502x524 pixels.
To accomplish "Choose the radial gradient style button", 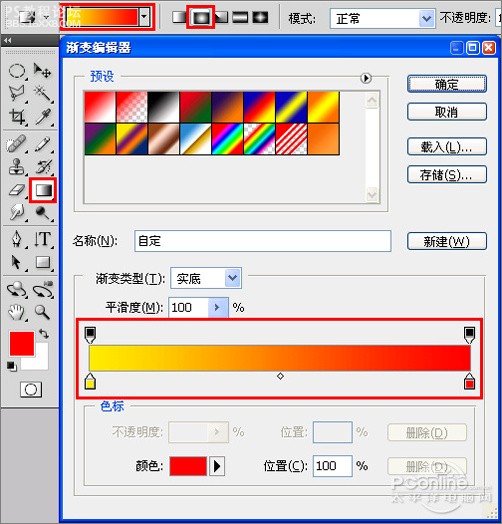I will point(201,17).
